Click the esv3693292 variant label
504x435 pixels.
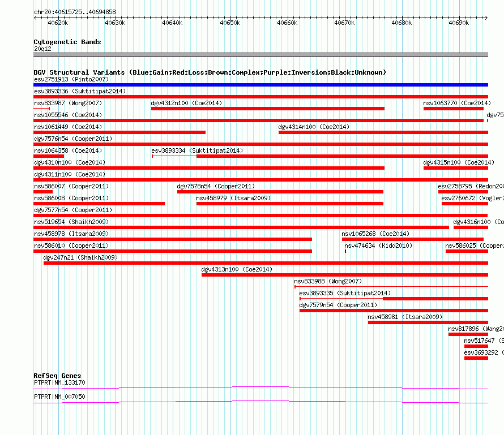coord(484,352)
